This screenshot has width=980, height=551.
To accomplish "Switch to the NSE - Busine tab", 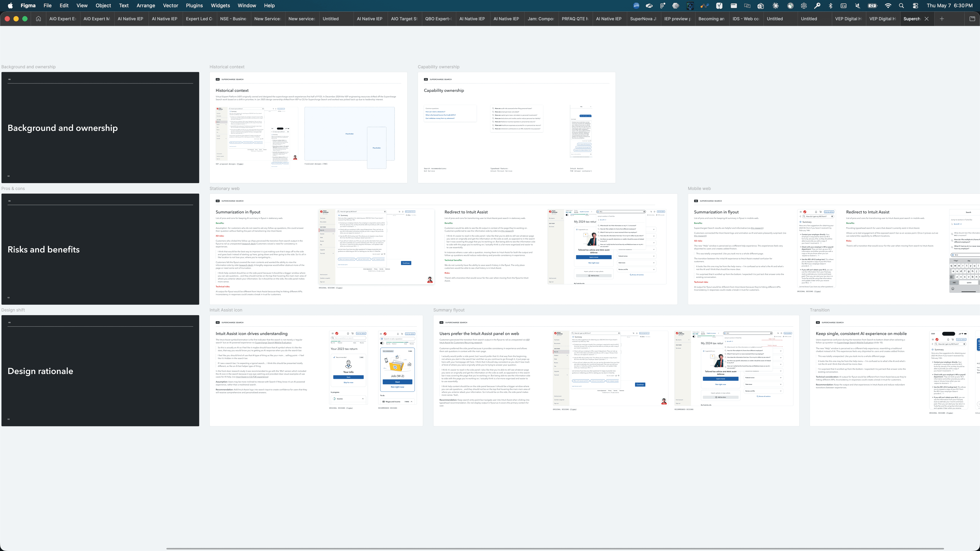I will 234,19.
